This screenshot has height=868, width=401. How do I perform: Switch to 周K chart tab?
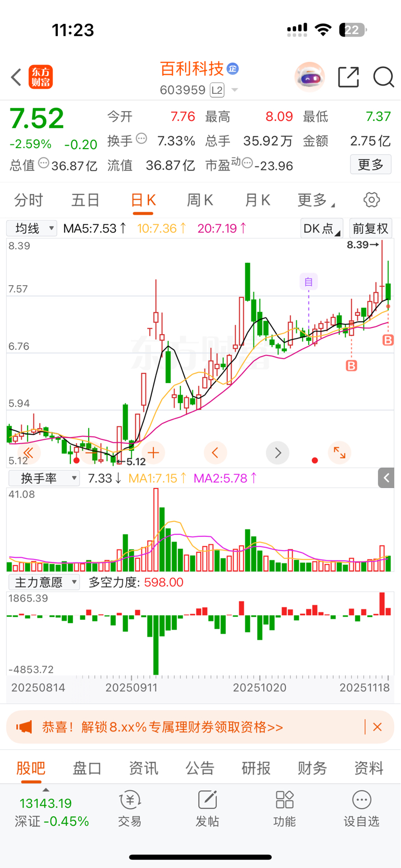[200, 200]
